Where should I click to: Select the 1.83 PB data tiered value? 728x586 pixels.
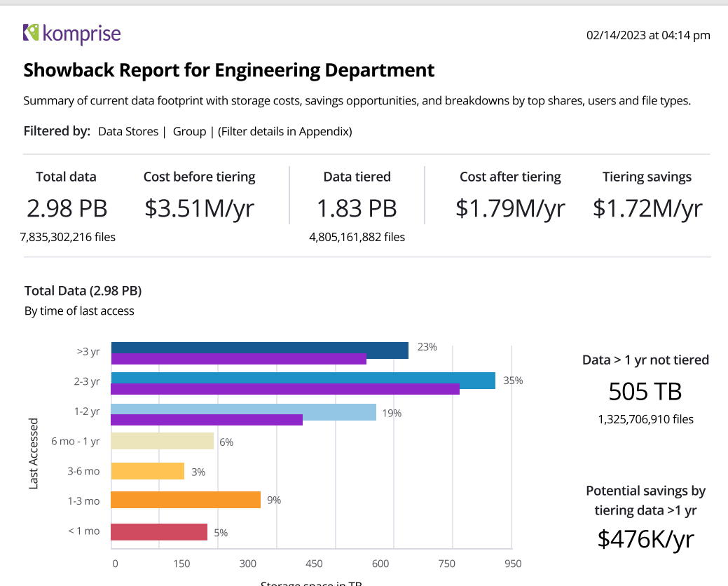coord(357,208)
